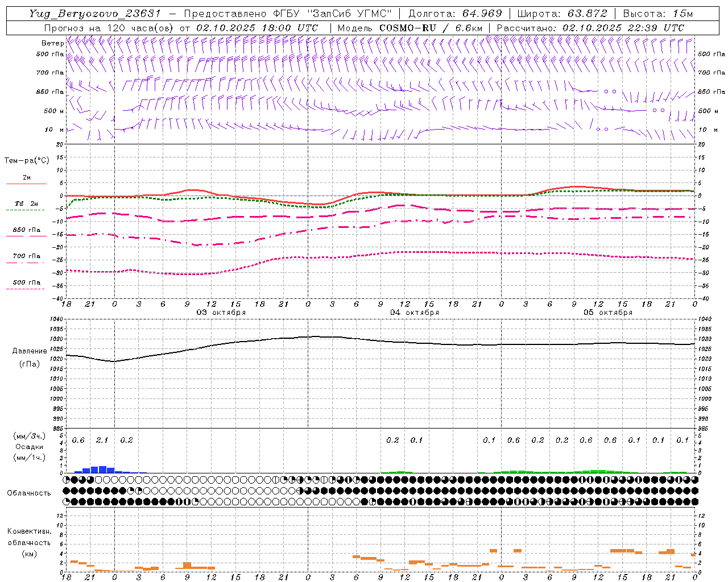Click the "Долгота: 64.969" header value
Viewport: 728px width, 582px height.
455,14
